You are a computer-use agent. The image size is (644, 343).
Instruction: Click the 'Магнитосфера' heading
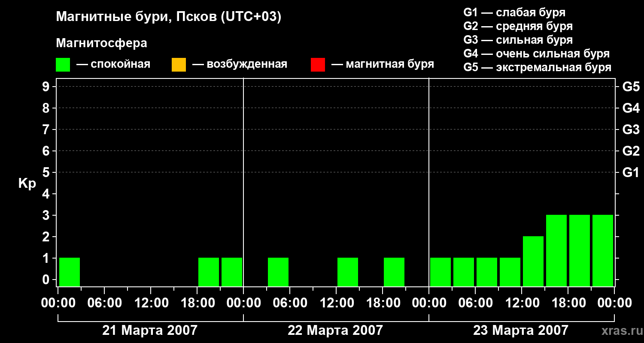pyautogui.click(x=102, y=43)
